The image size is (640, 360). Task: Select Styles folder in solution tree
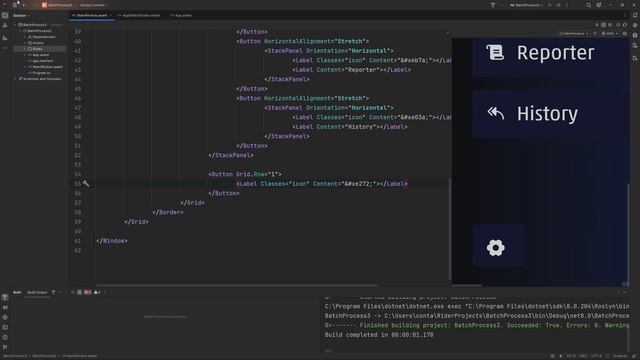[x=39, y=49]
